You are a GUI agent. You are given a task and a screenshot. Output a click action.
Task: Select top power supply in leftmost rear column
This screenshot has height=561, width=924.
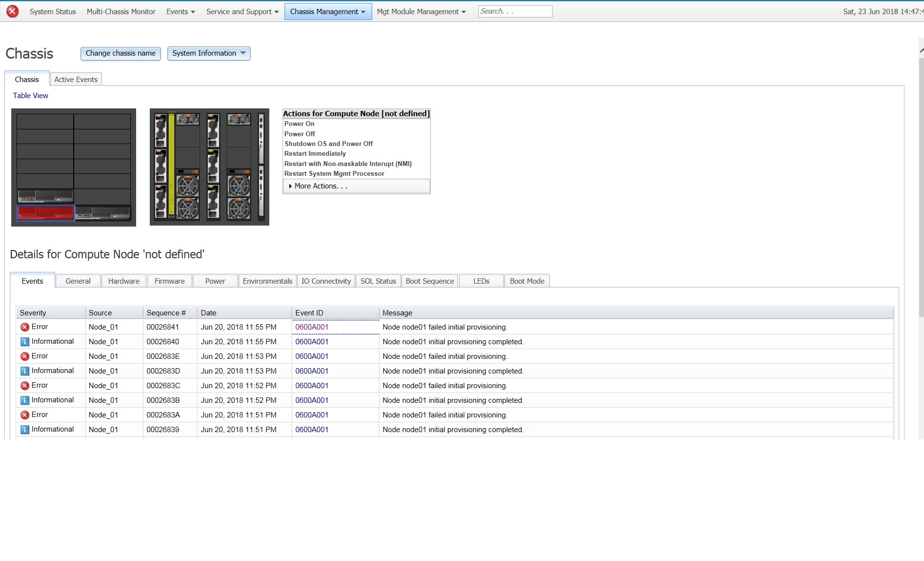click(x=161, y=130)
